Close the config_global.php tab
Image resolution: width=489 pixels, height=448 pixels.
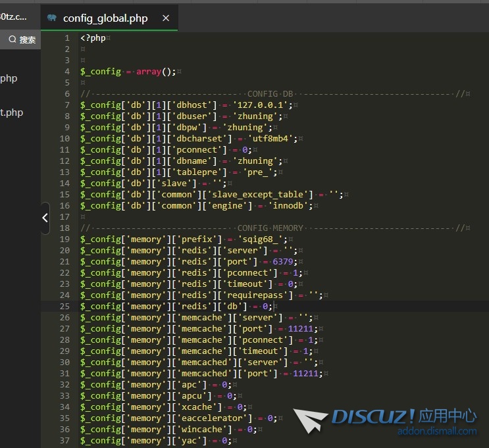click(166, 18)
